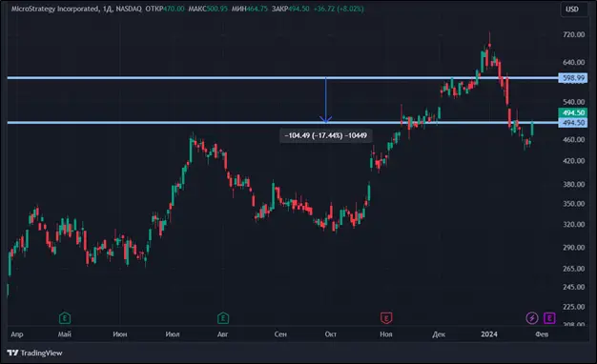Click the TradingView logo

(x=12, y=353)
